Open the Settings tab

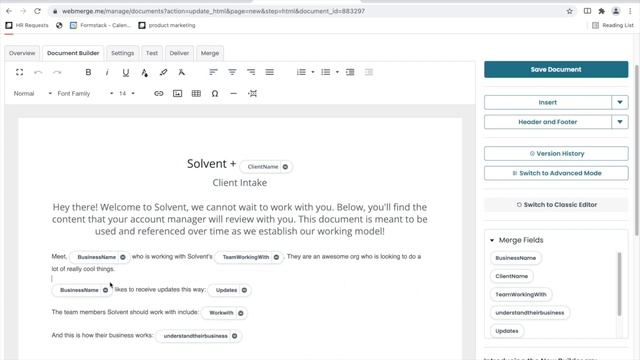coord(122,53)
